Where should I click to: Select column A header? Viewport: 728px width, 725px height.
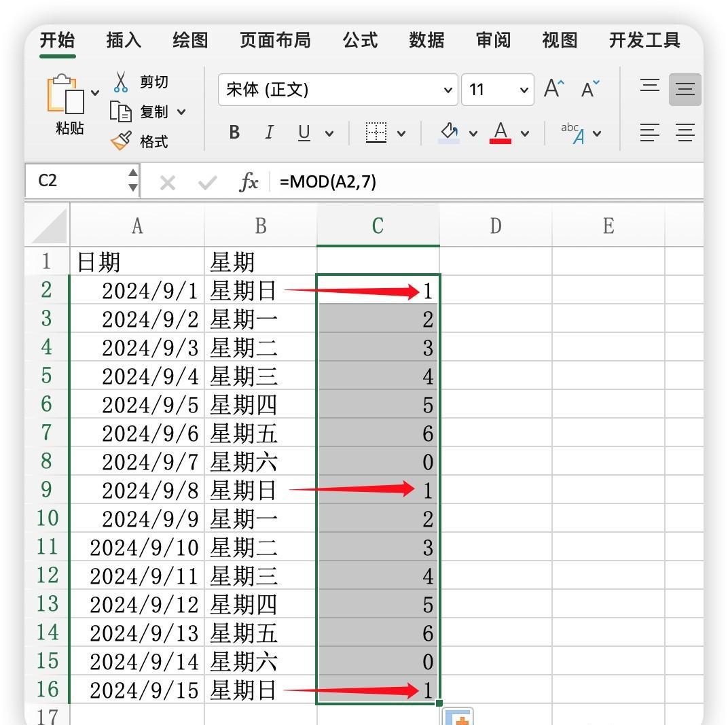click(137, 226)
